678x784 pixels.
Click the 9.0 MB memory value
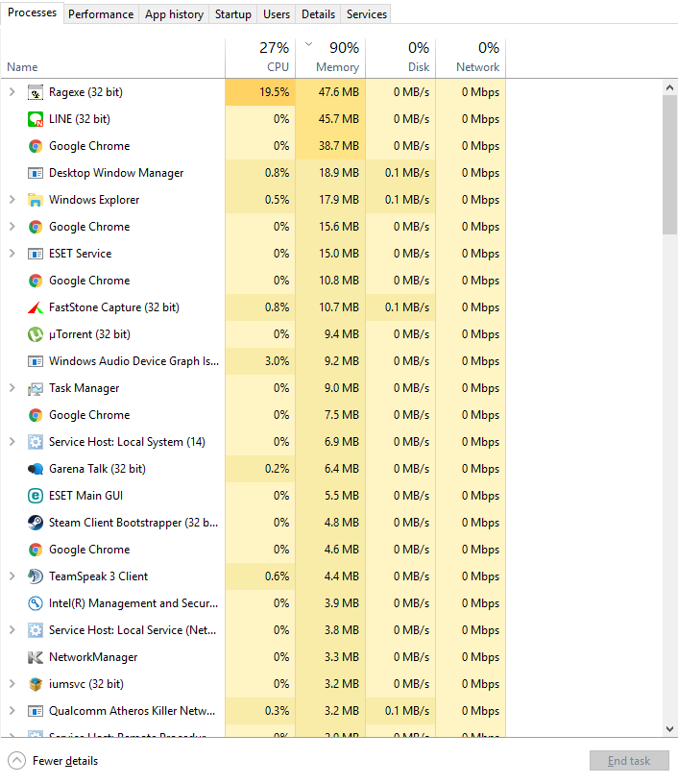tap(330, 388)
